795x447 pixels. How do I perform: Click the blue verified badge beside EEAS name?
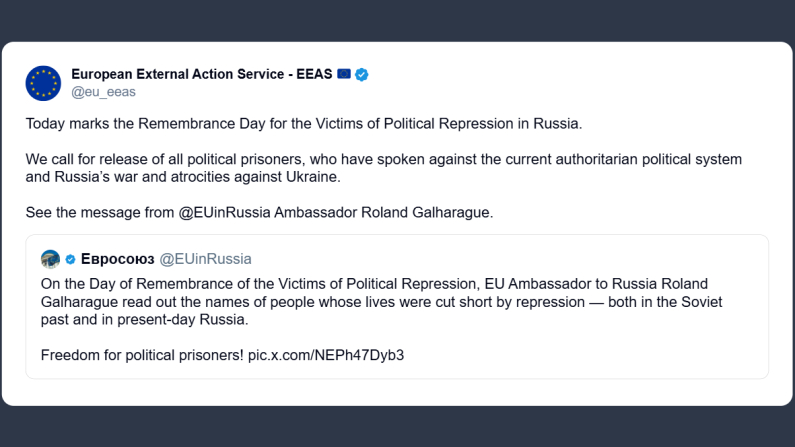tap(362, 74)
